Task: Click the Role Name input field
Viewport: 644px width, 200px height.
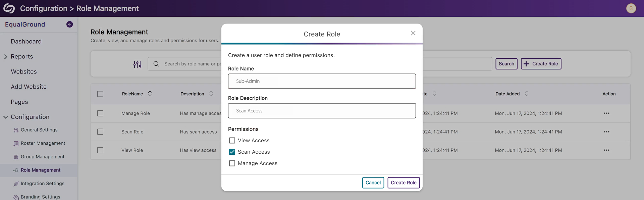Action: 322,81
